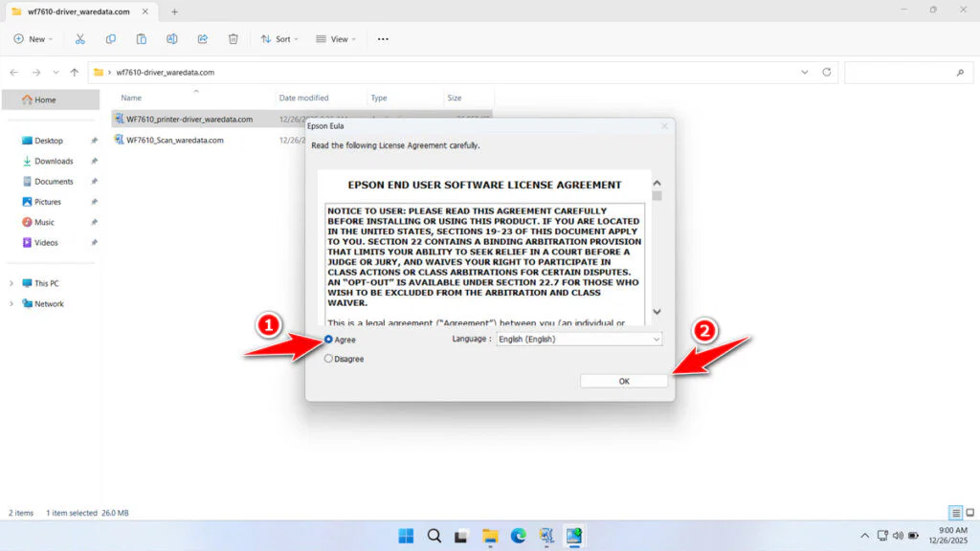Image resolution: width=980 pixels, height=551 pixels.
Task: Click the Paste icon in the toolbar
Action: [141, 38]
